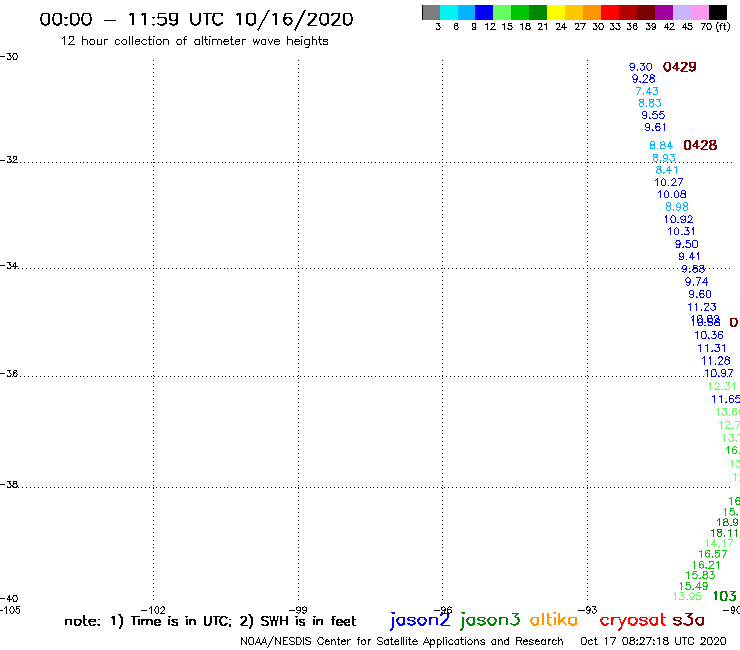Click the 0428 track time label
Viewport: 740px width, 650px height.
tap(700, 145)
